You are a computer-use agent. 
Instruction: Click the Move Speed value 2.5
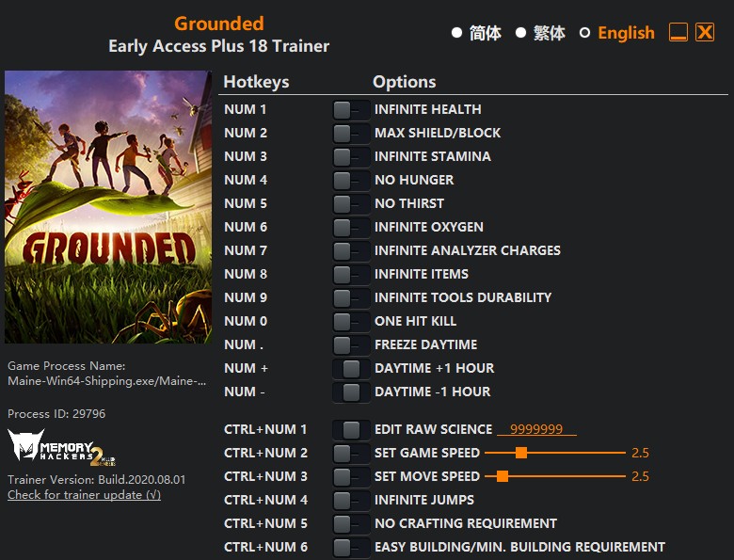click(x=641, y=476)
